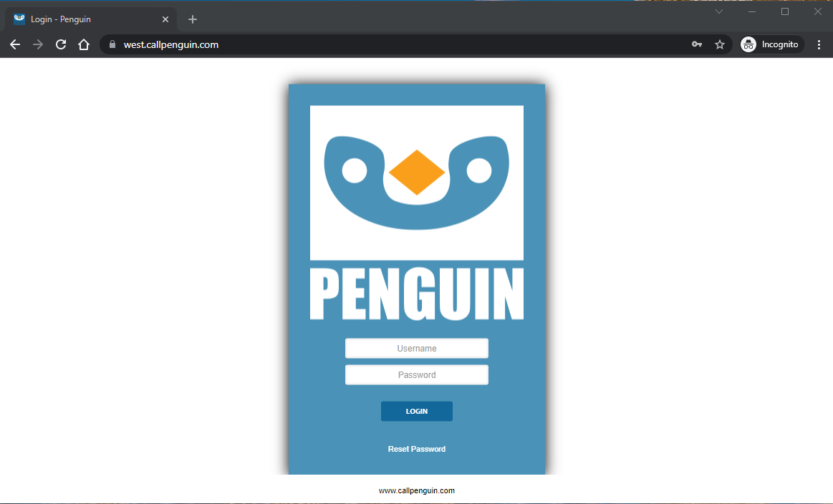This screenshot has width=833, height=504.
Task: Open the tab search chevron
Action: 719,11
